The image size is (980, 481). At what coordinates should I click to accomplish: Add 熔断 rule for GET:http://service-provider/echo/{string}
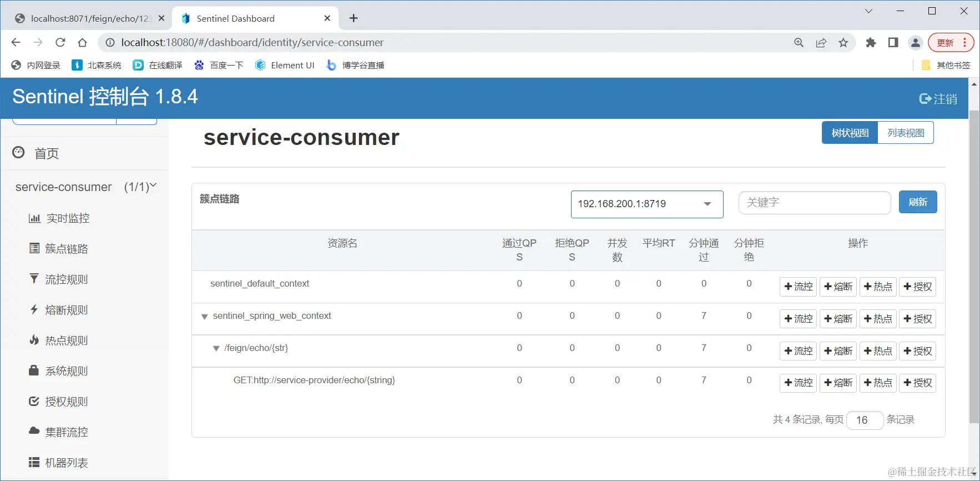(x=838, y=383)
